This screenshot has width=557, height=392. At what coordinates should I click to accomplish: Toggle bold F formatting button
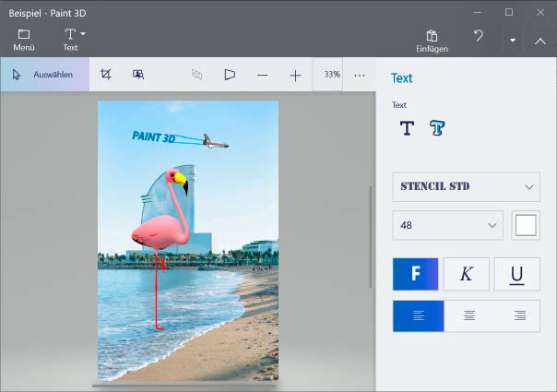coord(415,274)
